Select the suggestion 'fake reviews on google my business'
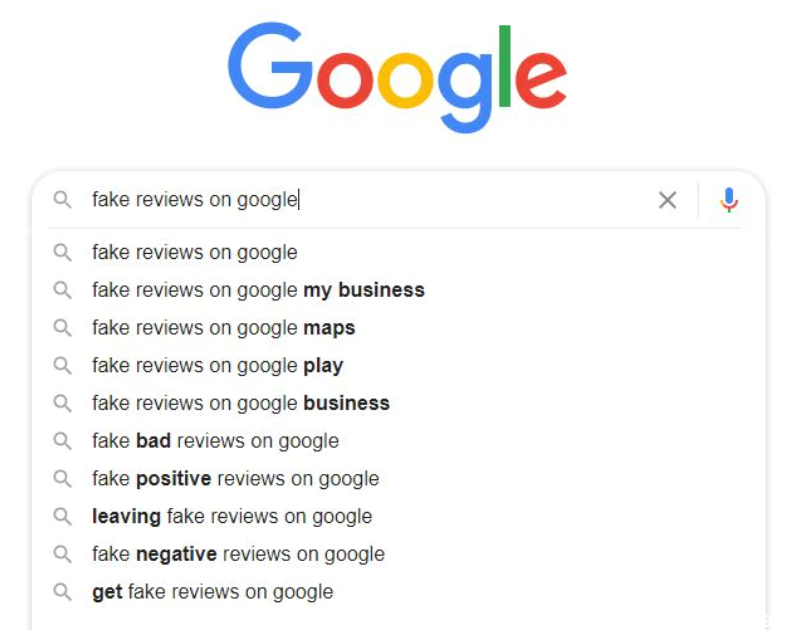This screenshot has height=631, width=791. [x=399, y=290]
